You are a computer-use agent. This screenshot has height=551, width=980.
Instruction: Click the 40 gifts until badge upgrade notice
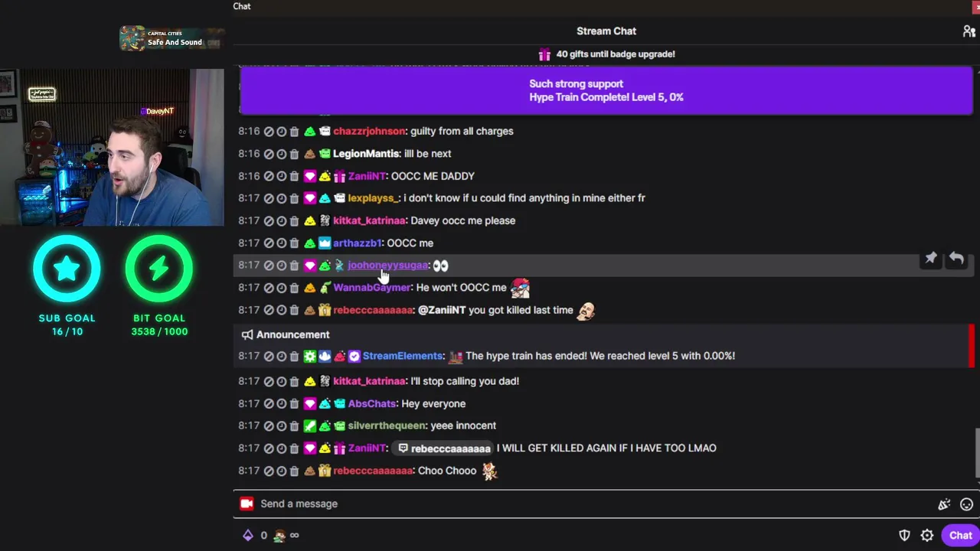606,54
